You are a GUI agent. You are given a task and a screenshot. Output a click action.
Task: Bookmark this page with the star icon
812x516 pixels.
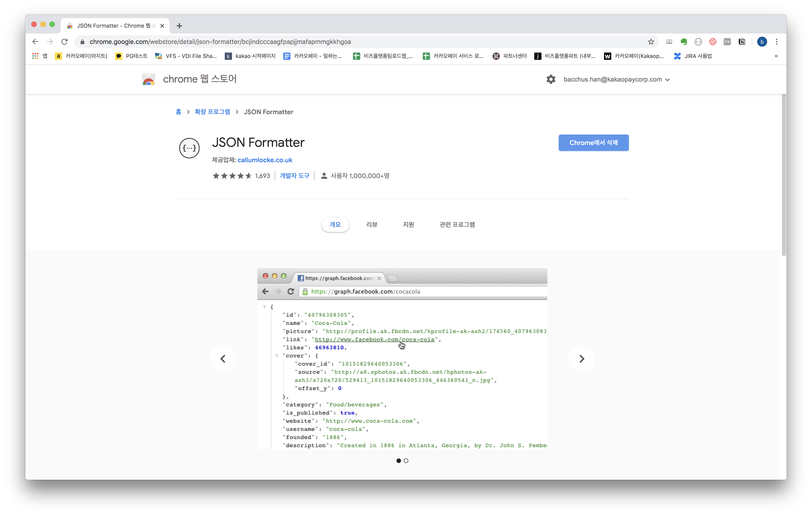[651, 42]
